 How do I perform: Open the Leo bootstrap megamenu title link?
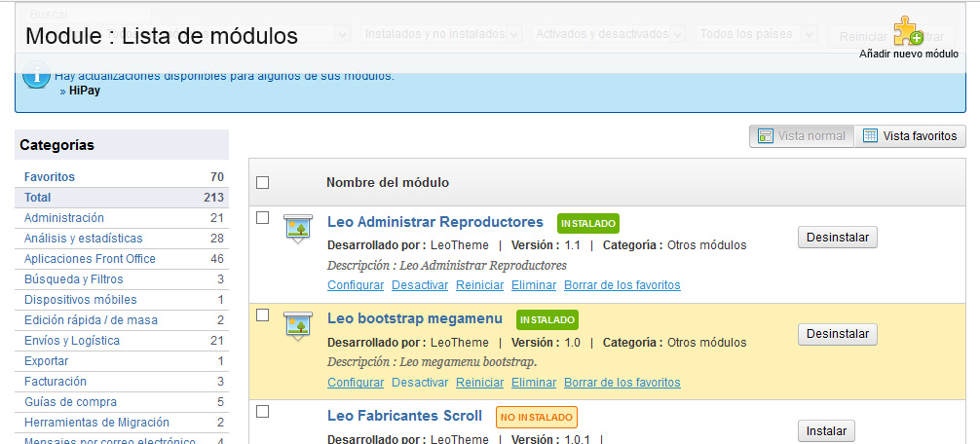pyautogui.click(x=415, y=318)
